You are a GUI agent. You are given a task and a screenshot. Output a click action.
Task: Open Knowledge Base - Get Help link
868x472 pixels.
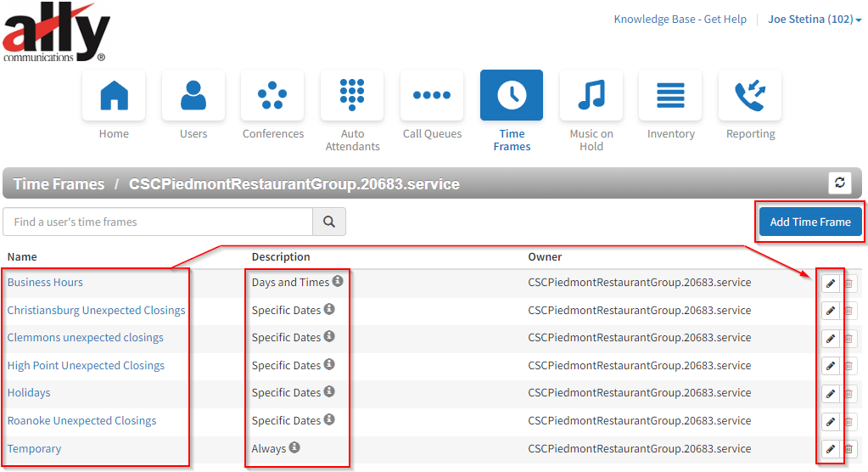(680, 20)
